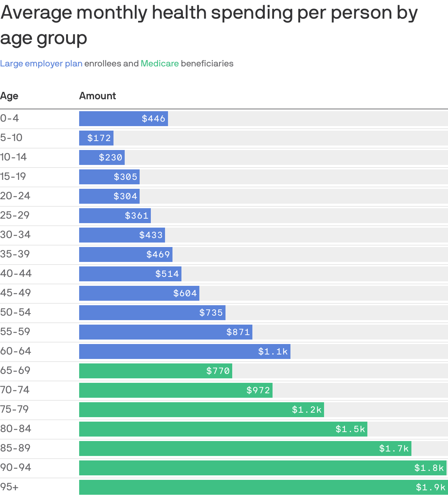Open the Medicare link
This screenshot has height=497, width=448.
tap(160, 63)
